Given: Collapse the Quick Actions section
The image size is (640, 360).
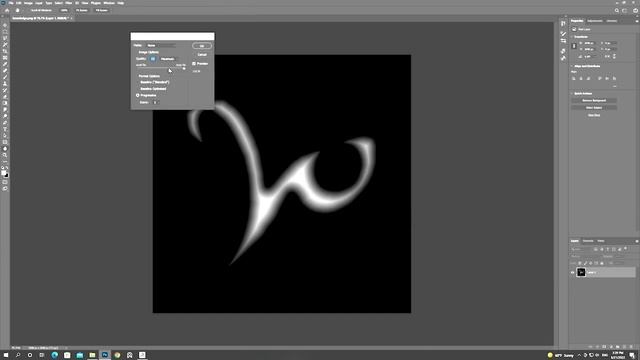Looking at the screenshot, I should point(572,93).
